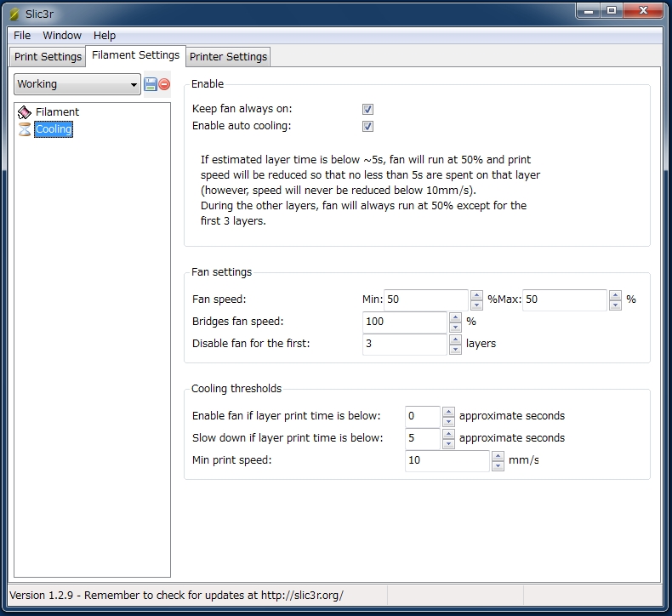Click the Max fan speed input field
Image resolution: width=672 pixels, height=616 pixels.
point(565,299)
